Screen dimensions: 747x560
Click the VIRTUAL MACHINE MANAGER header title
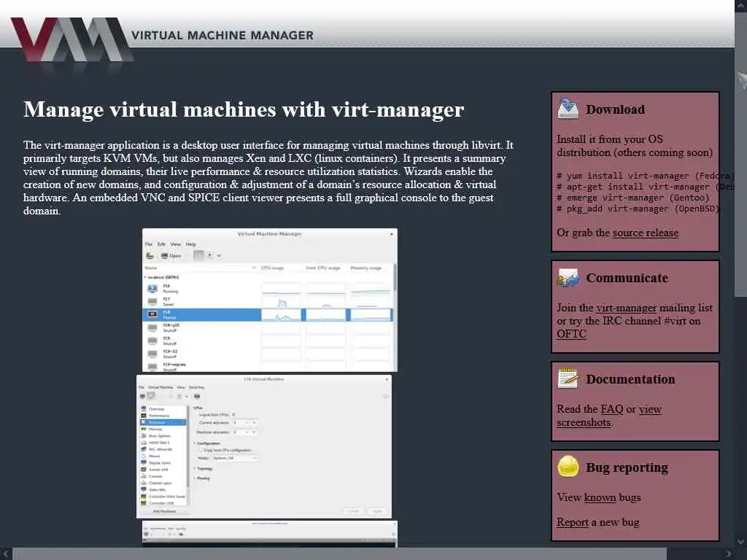pos(222,35)
